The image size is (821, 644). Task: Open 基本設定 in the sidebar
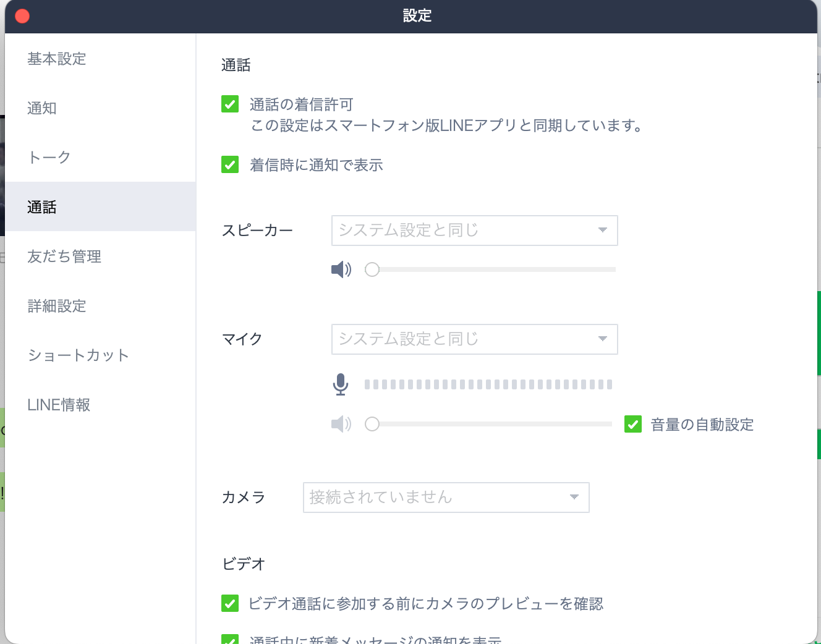pyautogui.click(x=57, y=59)
